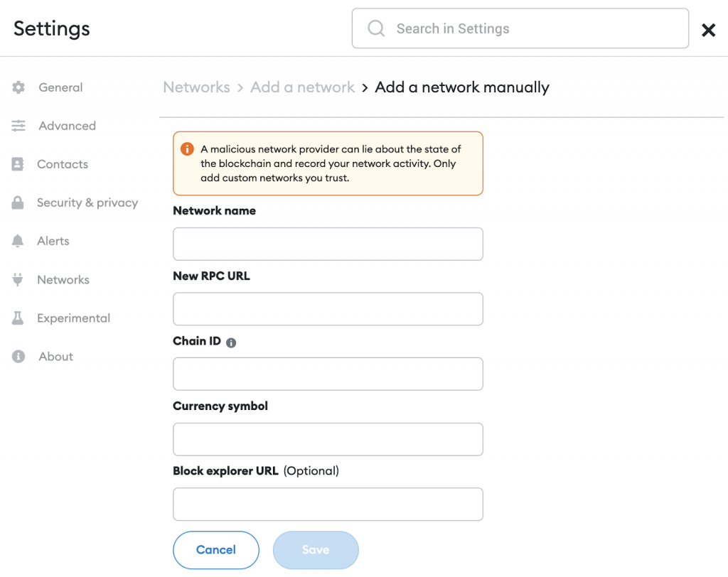
Task: Select the Advanced sliders icon
Action: (18, 125)
